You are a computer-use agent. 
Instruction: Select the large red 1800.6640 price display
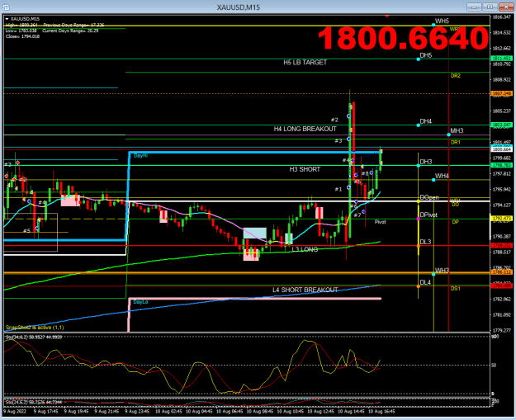[403, 39]
